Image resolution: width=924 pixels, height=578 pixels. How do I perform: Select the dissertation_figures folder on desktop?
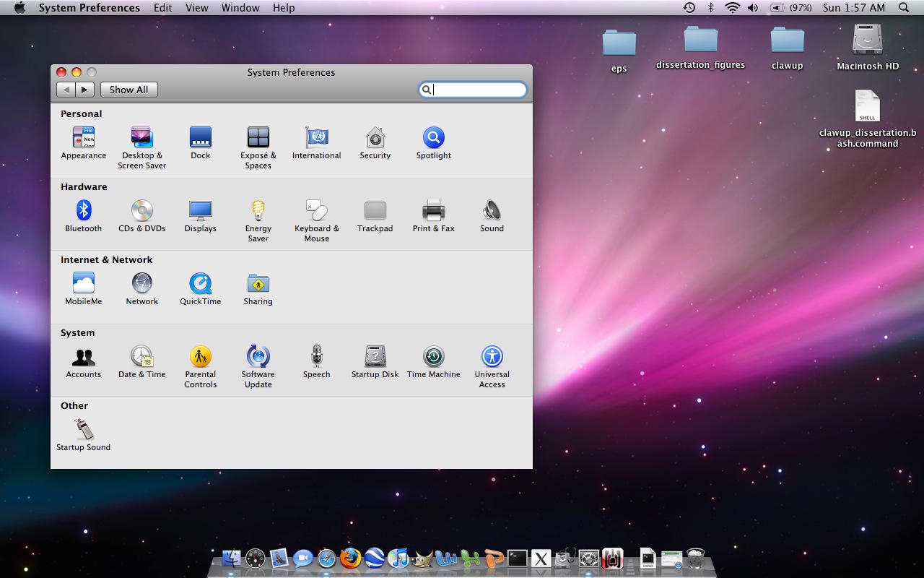pos(700,40)
